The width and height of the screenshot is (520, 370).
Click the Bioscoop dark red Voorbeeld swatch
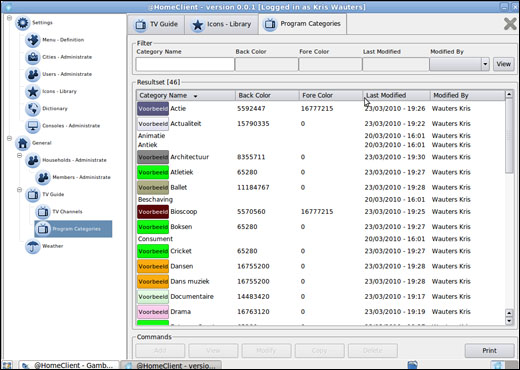153,212
